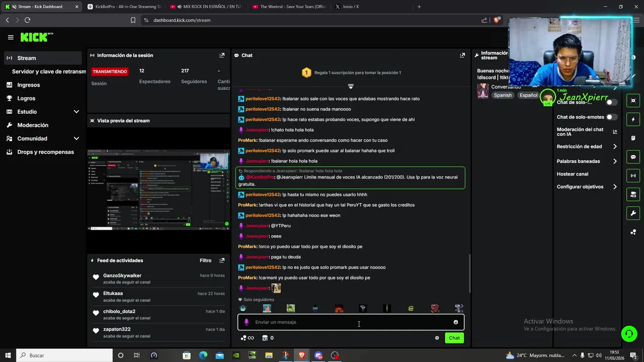
Task: Open the Filtro dropdown in the activity feed
Action: (205, 260)
